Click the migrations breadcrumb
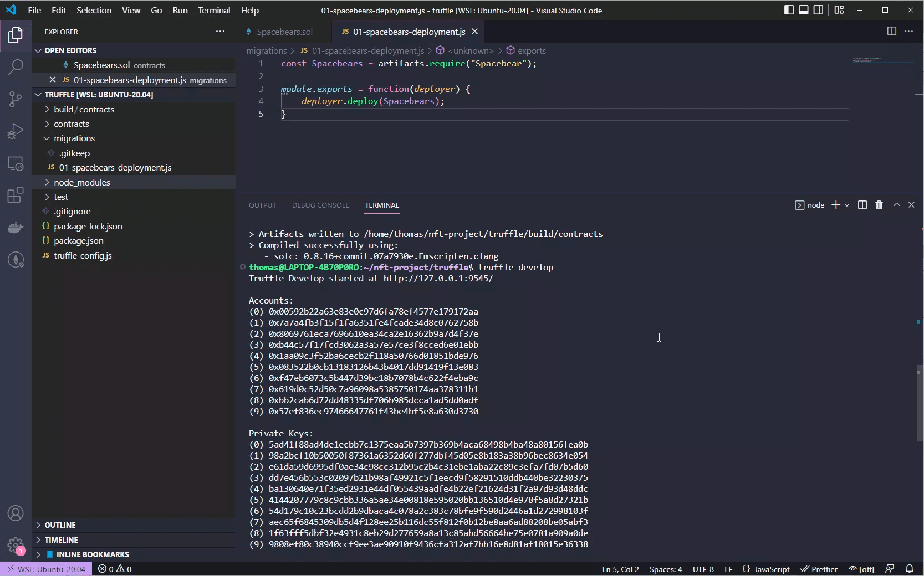The width and height of the screenshot is (924, 576). coord(266,50)
